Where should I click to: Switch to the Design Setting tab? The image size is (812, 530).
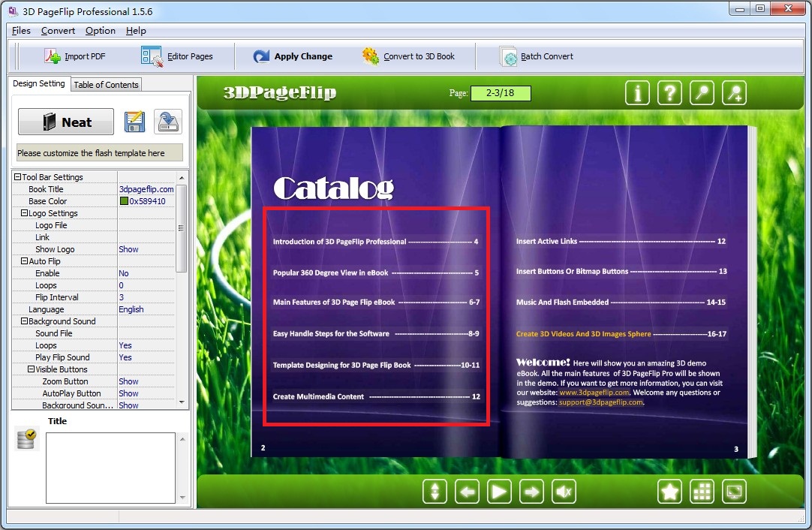[39, 83]
